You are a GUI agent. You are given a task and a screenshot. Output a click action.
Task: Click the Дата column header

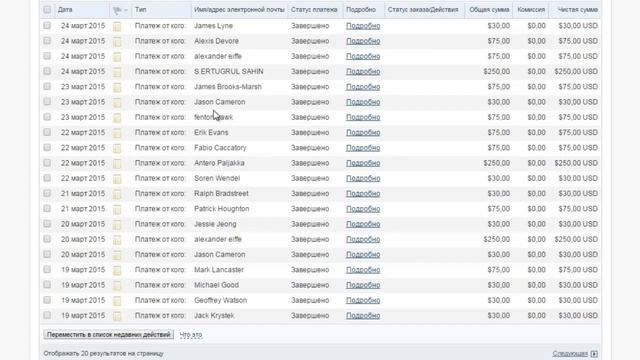65,9
